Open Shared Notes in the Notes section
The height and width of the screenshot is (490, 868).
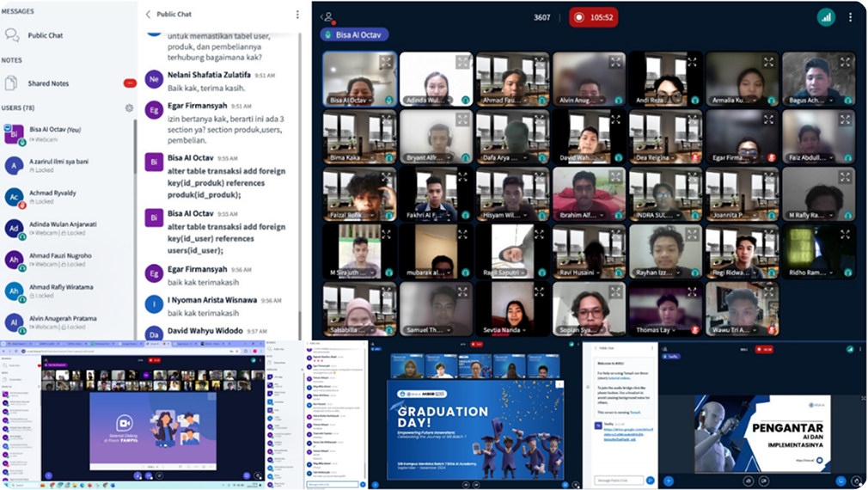coord(48,83)
